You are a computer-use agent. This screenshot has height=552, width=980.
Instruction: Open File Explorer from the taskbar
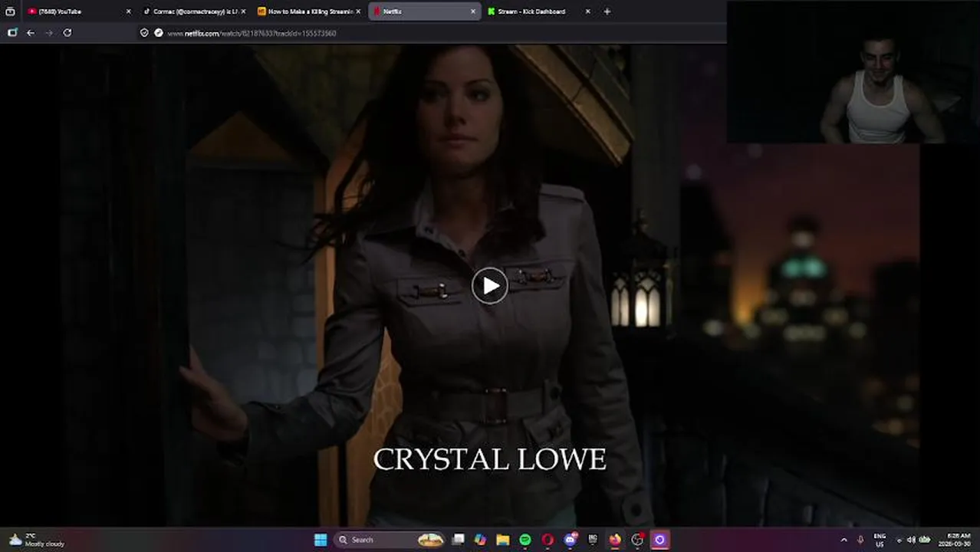pos(502,540)
